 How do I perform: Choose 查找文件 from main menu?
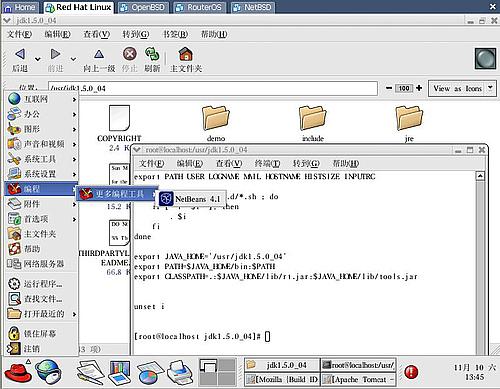point(42,299)
